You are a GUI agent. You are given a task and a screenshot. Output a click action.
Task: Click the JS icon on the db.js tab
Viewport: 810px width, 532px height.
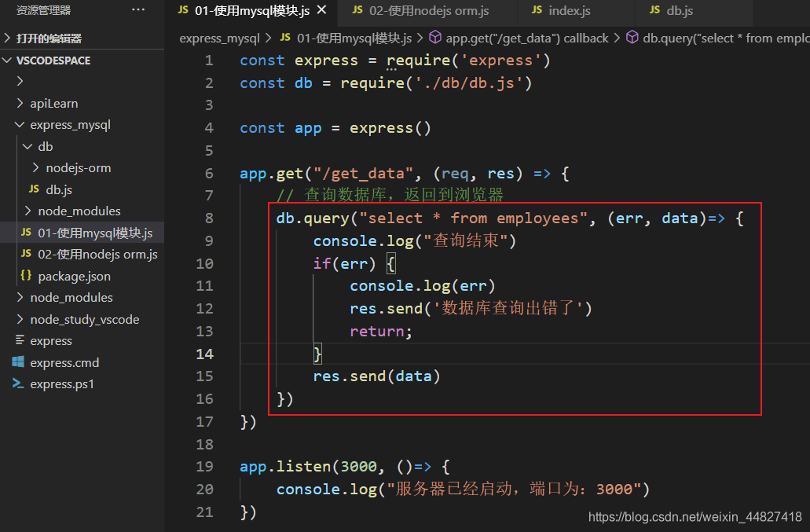(654, 9)
